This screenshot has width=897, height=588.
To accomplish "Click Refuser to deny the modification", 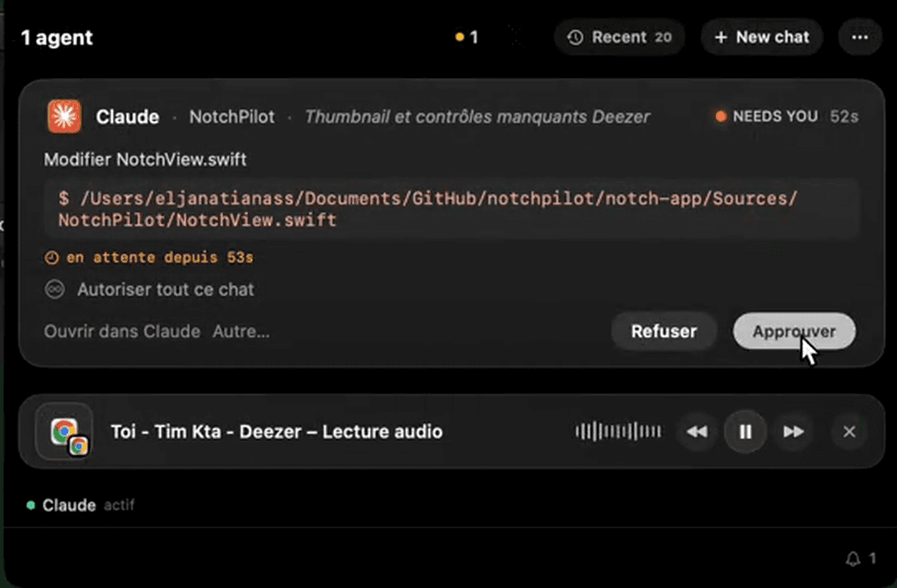I will pos(664,331).
